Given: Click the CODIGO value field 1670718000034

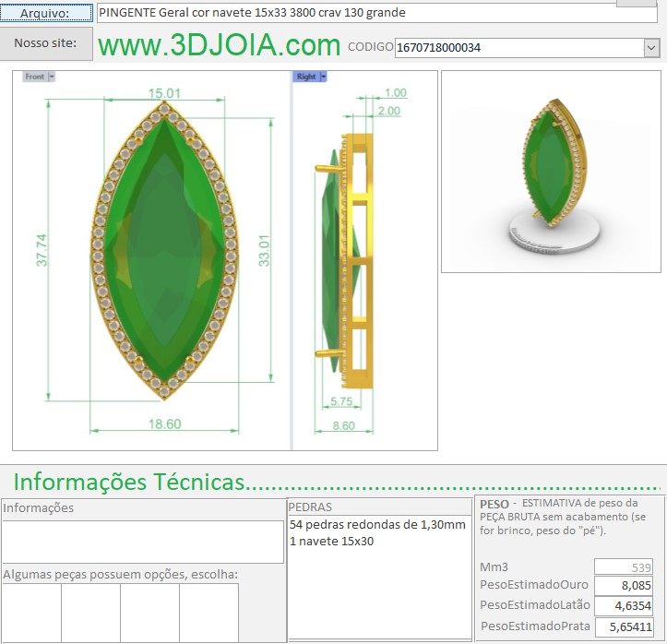Looking at the screenshot, I should (517, 48).
